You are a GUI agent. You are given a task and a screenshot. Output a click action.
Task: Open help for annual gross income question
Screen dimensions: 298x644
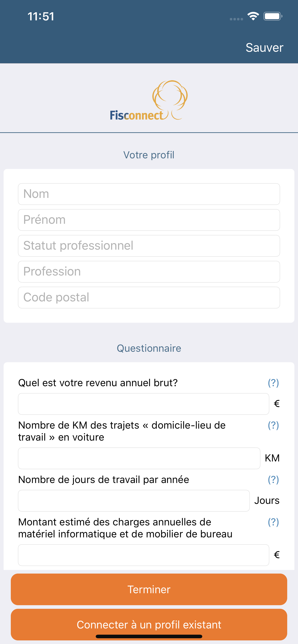click(x=273, y=383)
